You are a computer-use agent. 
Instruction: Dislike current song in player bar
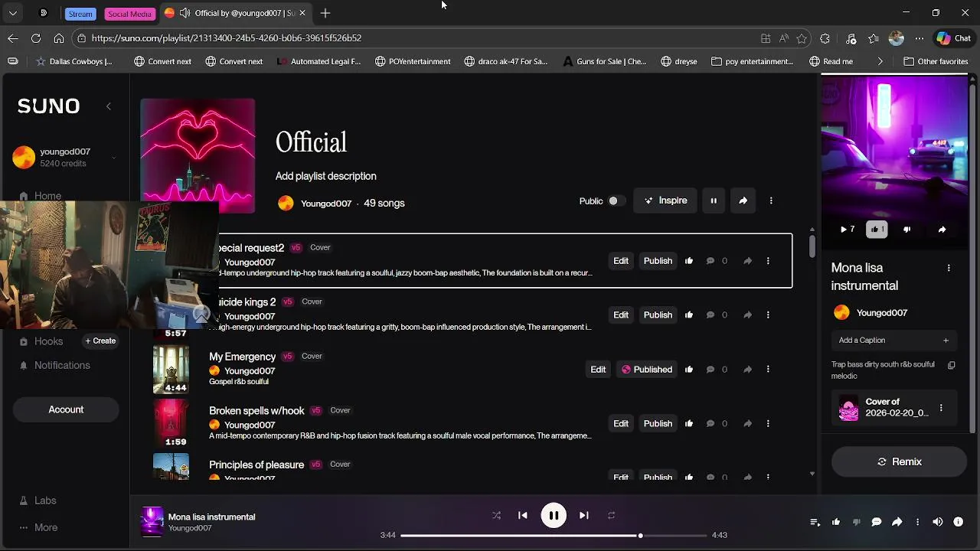tap(857, 522)
